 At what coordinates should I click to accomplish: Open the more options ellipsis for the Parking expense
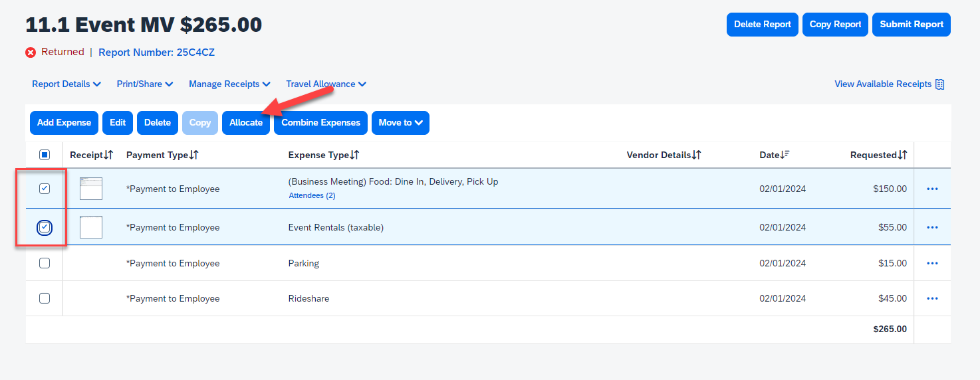tap(932, 263)
